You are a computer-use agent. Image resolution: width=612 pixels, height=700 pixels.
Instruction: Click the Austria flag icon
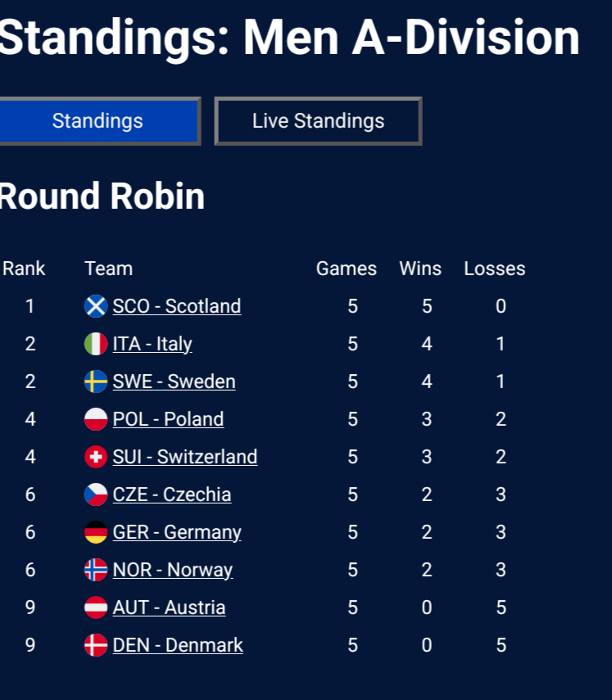96,607
